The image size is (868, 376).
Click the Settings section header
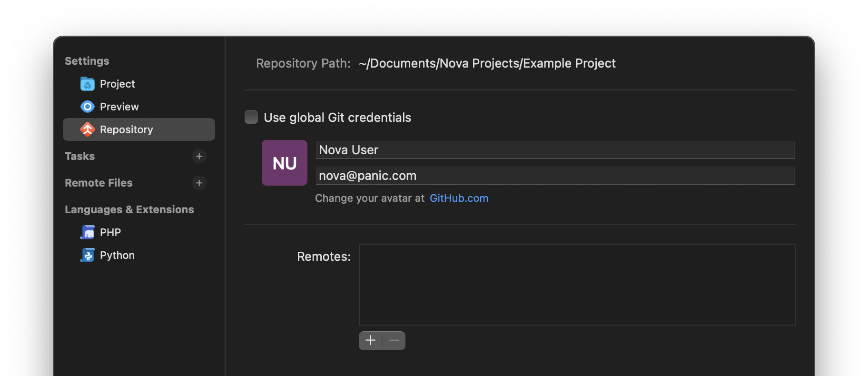[87, 61]
